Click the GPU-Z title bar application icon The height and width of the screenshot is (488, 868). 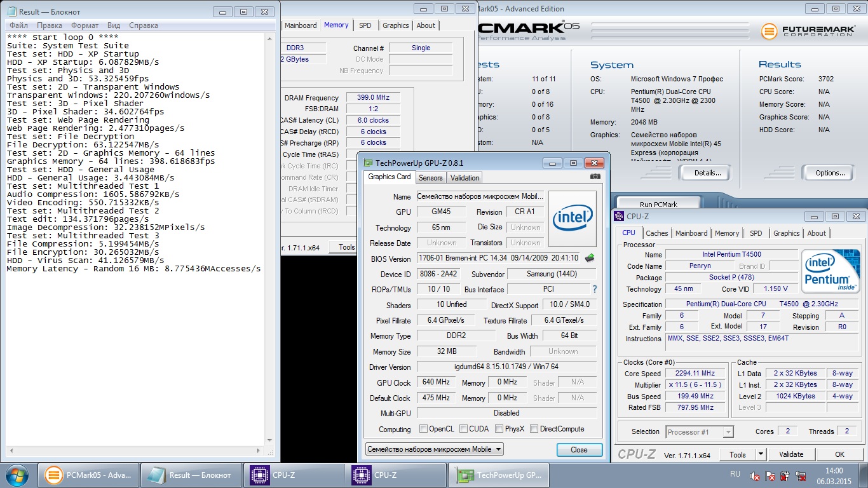coord(368,163)
